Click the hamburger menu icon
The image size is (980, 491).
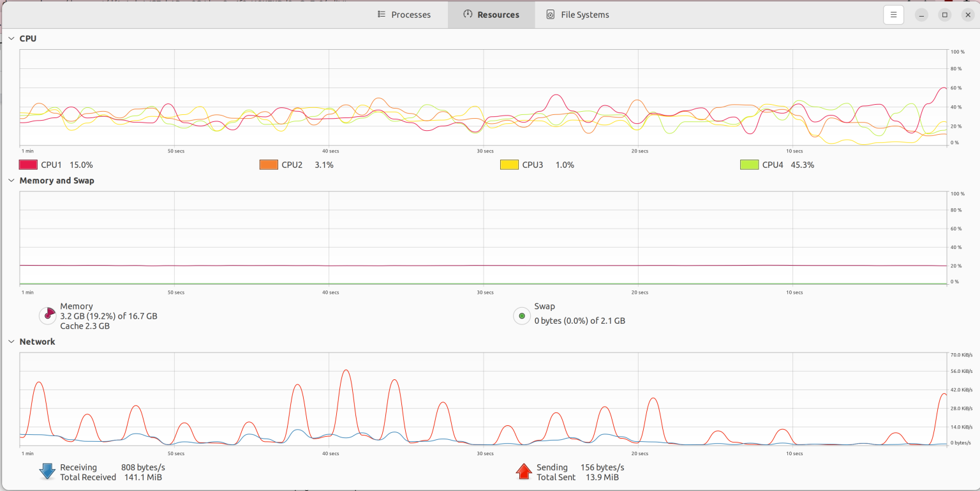[x=893, y=14]
